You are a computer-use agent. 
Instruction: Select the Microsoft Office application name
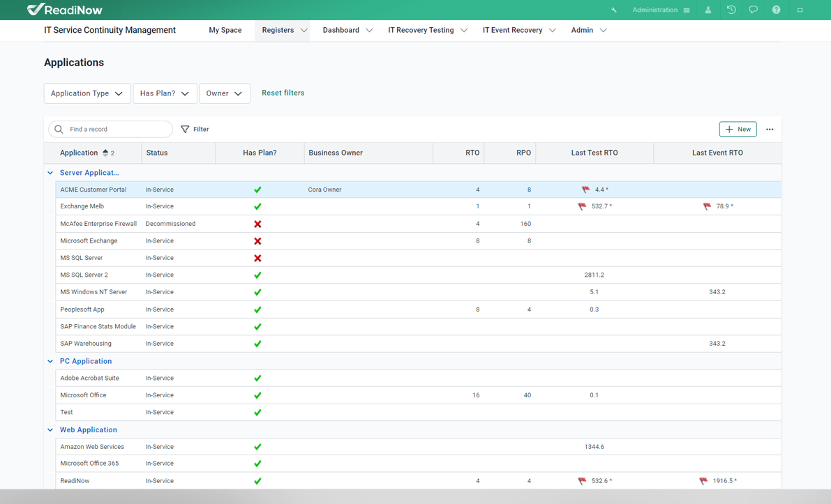(83, 395)
